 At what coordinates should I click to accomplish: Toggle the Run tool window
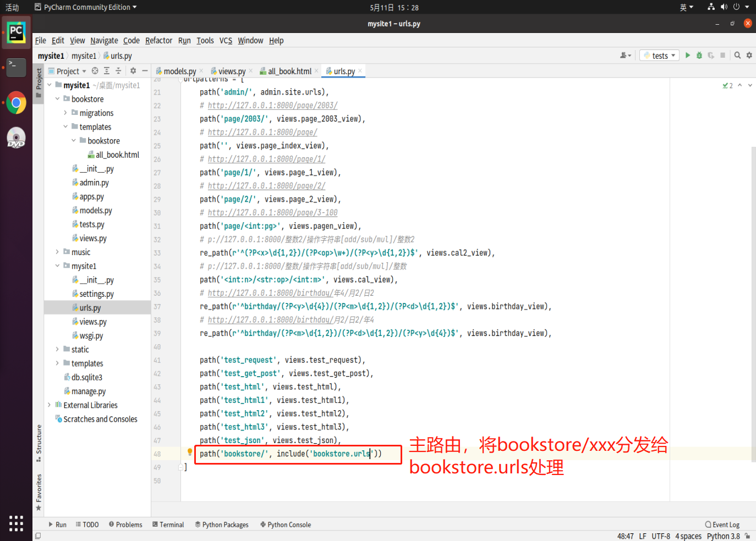pyautogui.click(x=57, y=525)
